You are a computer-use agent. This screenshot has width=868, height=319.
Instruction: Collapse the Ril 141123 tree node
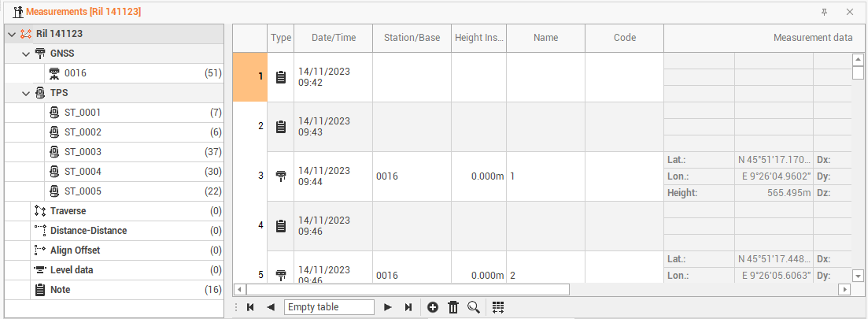tap(12, 34)
